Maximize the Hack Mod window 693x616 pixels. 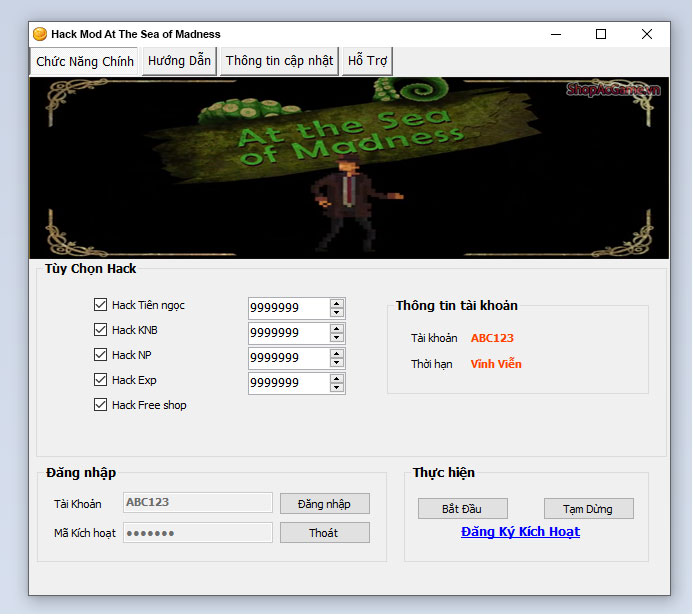tap(601, 34)
